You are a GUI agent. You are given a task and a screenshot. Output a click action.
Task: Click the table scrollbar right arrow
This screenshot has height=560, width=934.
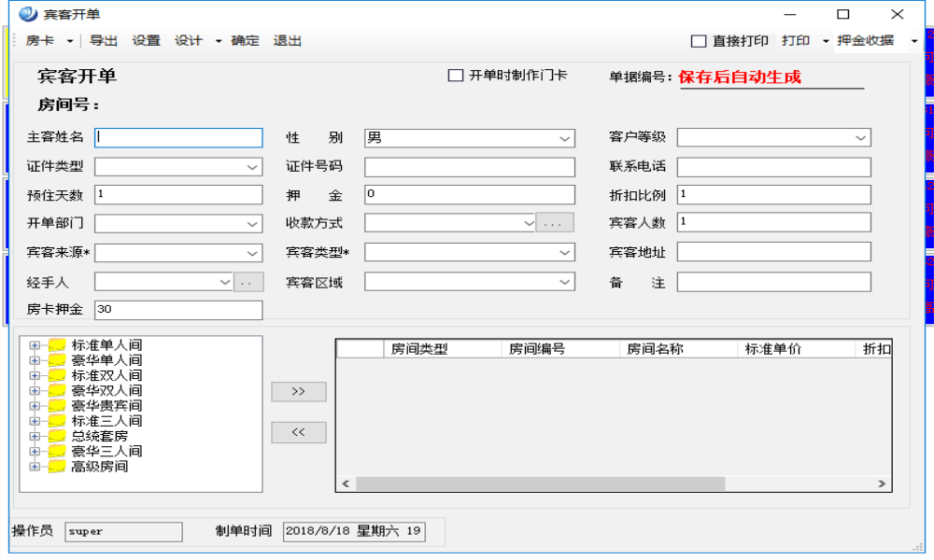[x=882, y=483]
